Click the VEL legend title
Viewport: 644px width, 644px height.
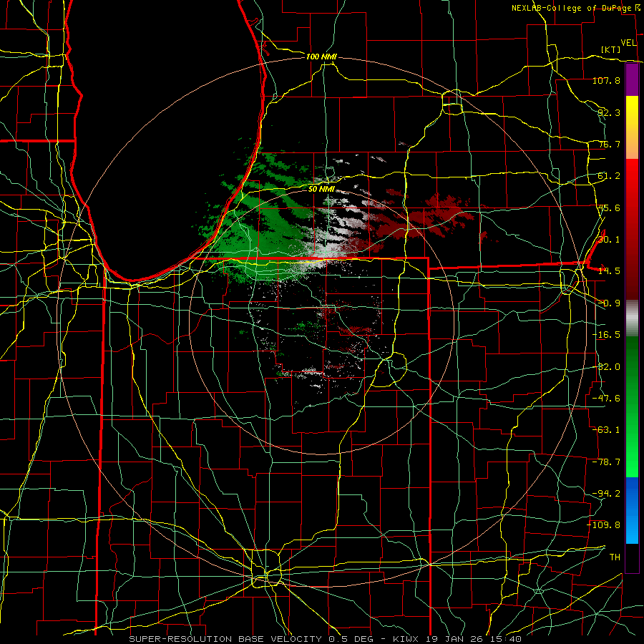[x=628, y=43]
